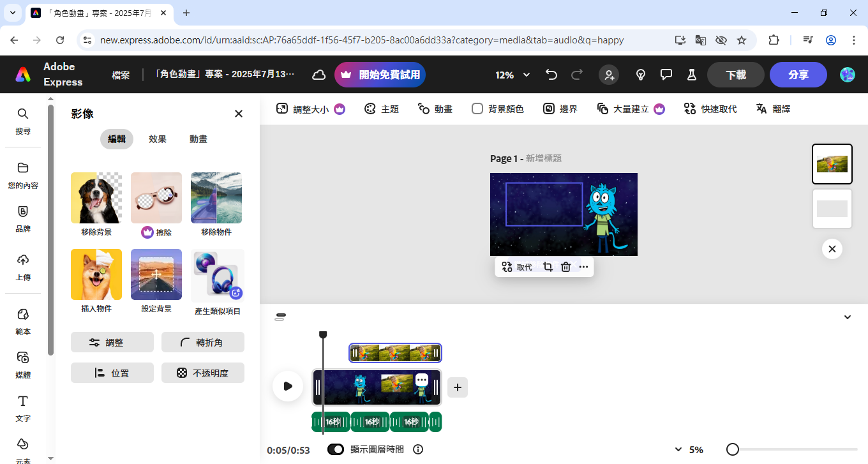Check the Background Color (背景顏色) checkbox

click(477, 109)
